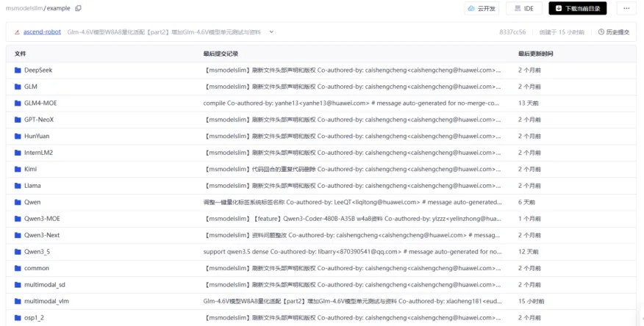Image resolution: width=644 pixels, height=326 pixels.
Task: Select the multimodal_vlm folder name
Action: [46, 301]
